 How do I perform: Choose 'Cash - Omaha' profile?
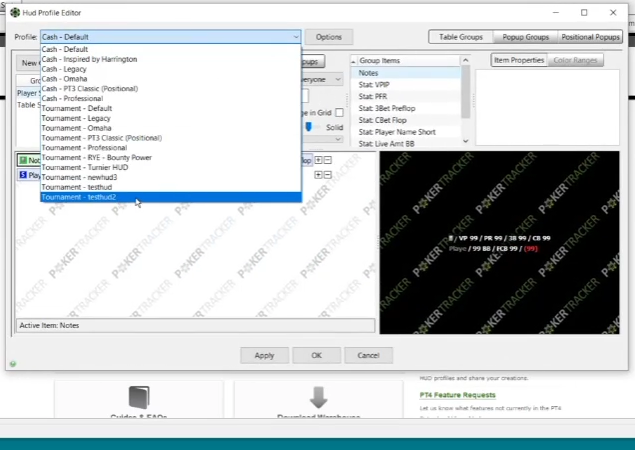(171, 79)
